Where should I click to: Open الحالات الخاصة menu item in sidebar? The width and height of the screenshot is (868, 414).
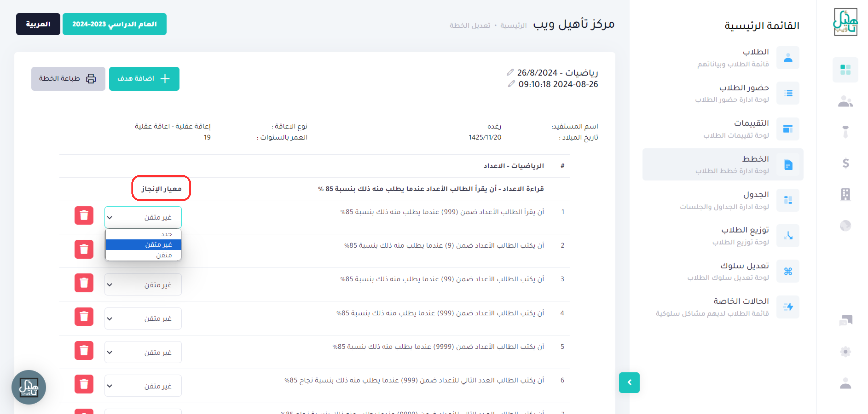click(723, 307)
